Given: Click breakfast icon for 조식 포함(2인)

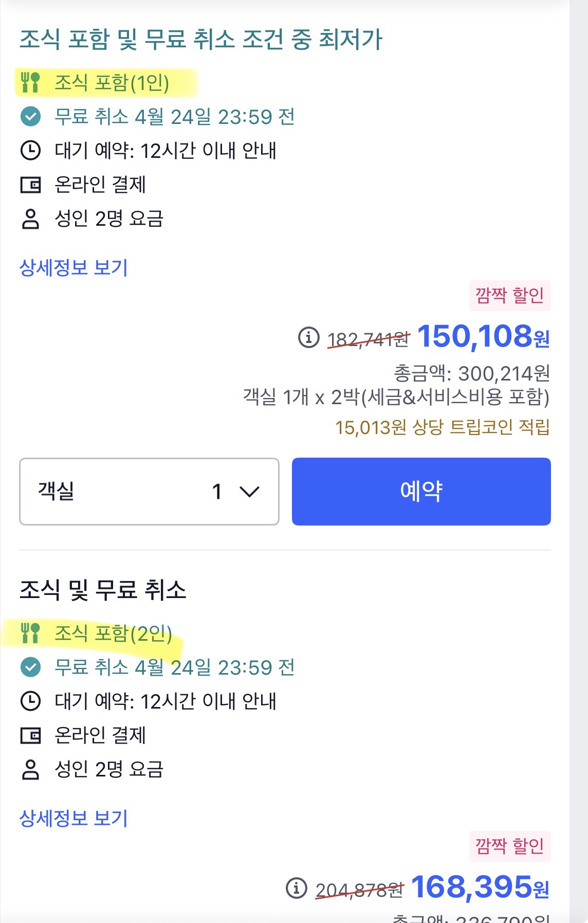Looking at the screenshot, I should (30, 633).
